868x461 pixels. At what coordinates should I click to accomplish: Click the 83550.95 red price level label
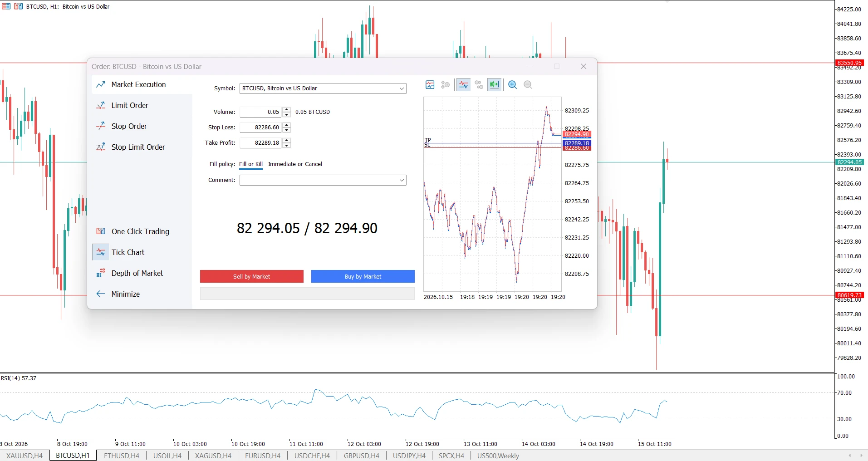[x=849, y=63]
